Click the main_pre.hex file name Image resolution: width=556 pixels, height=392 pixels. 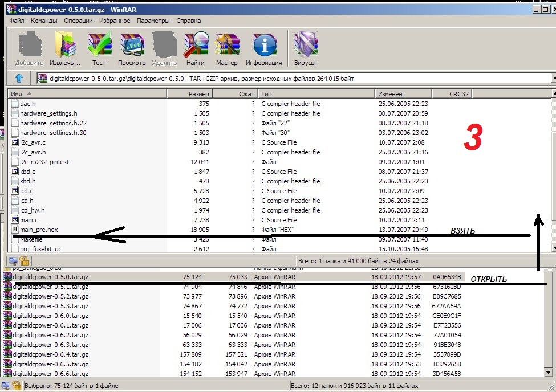39,230
